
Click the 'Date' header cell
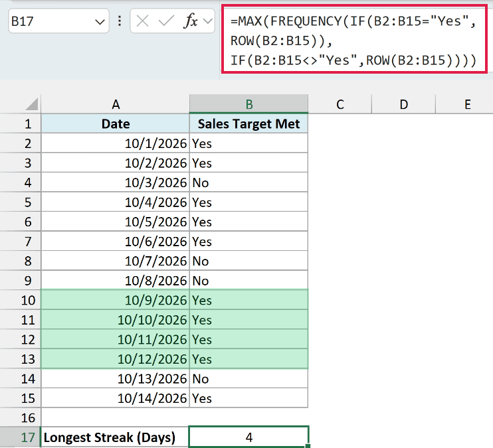pos(116,124)
